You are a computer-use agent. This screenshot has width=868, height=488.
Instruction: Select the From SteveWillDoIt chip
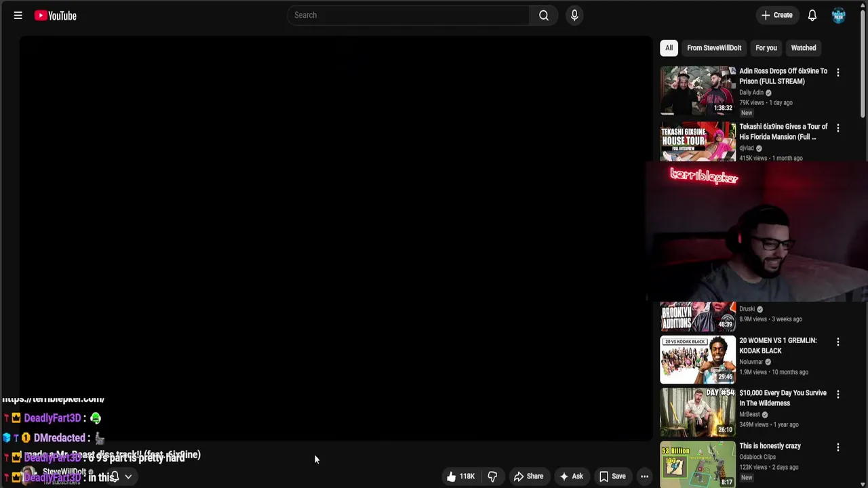click(714, 47)
